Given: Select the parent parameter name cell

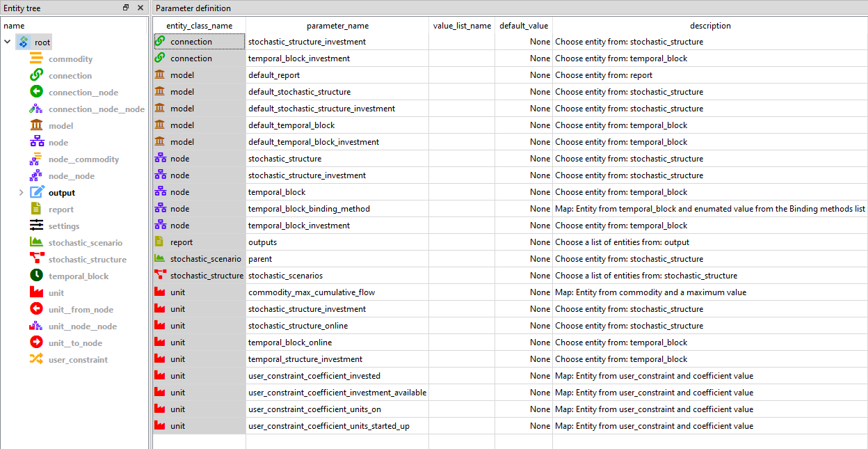Looking at the screenshot, I should coord(337,259).
